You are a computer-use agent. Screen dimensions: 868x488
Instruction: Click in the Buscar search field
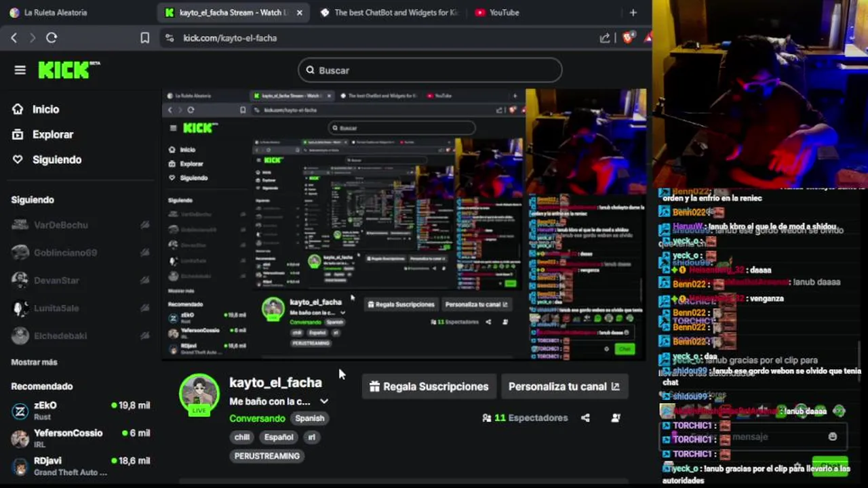(430, 70)
